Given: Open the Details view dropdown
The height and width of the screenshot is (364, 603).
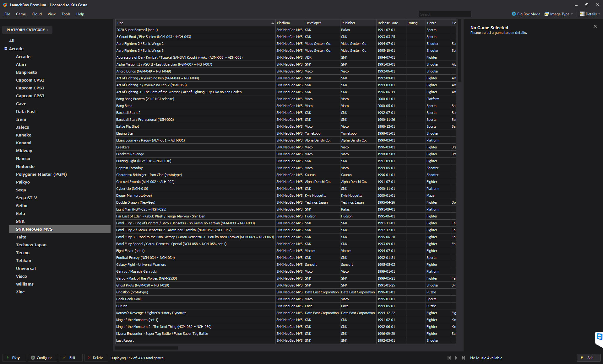Looking at the screenshot, I should [x=590, y=14].
